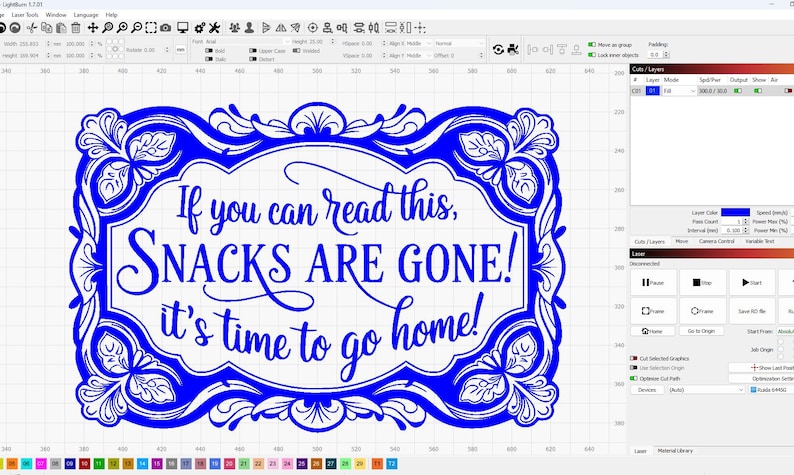Click the Group objects people icon
The height and width of the screenshot is (475, 794).
(x=234, y=28)
